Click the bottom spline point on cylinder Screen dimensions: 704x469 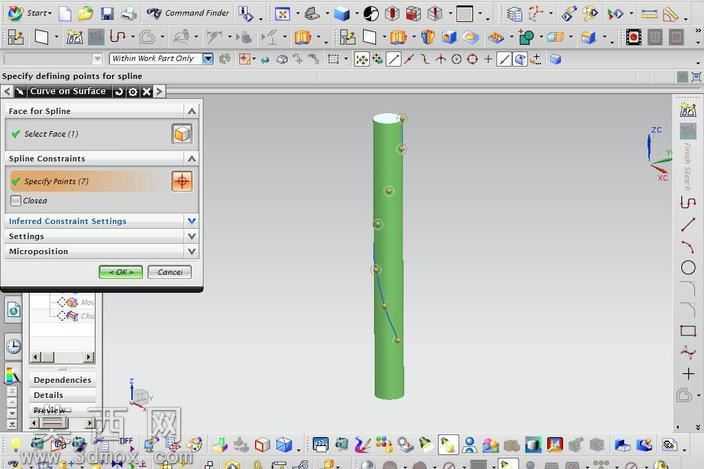397,340
